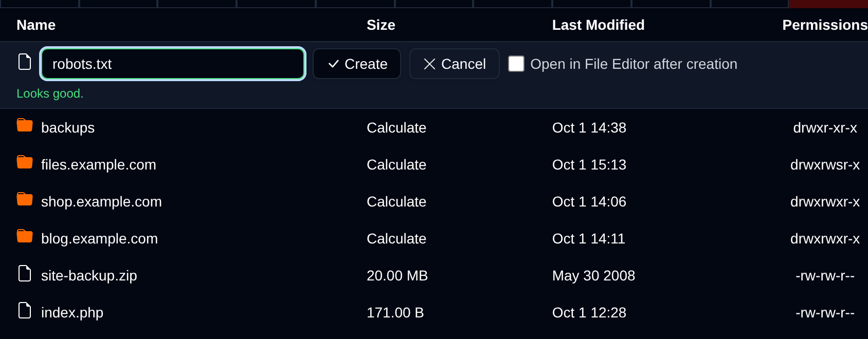Viewport: 868px width, 339px height.
Task: Click the Oct 1 14:06 timestamp
Action: tap(589, 202)
